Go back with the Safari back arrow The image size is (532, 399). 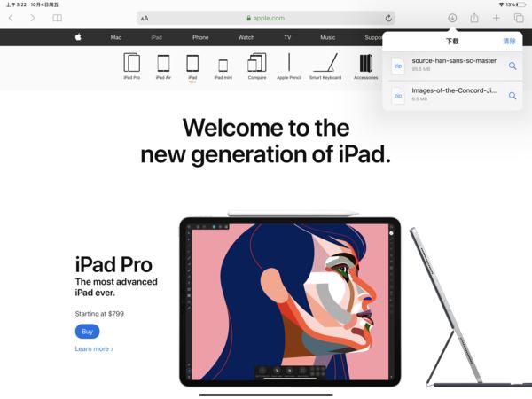pyautogui.click(x=11, y=18)
